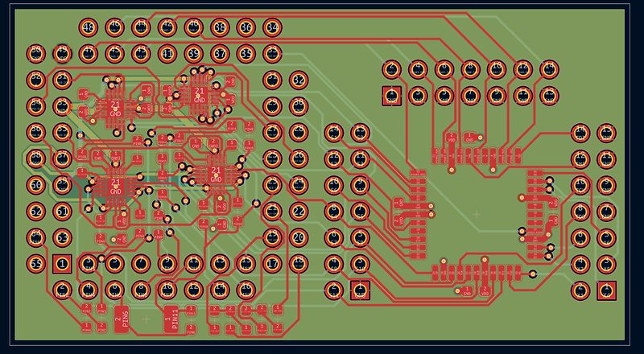The height and width of the screenshot is (354, 644).
Task: Click VDD pad below the large chip
Action: point(485,290)
